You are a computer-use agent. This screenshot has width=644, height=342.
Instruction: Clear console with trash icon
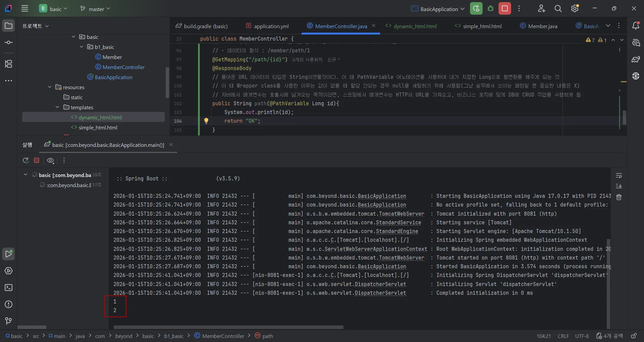pyautogui.click(x=619, y=197)
